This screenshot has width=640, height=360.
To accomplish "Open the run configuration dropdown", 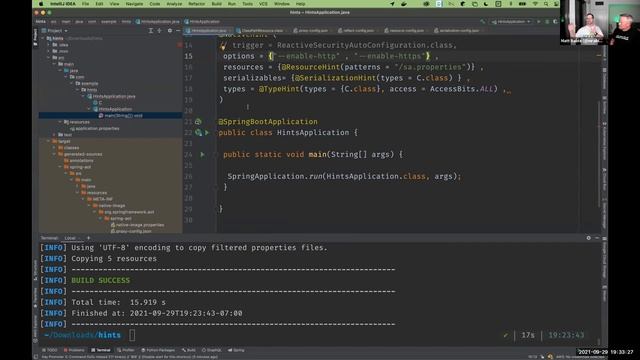I will point(511,22).
